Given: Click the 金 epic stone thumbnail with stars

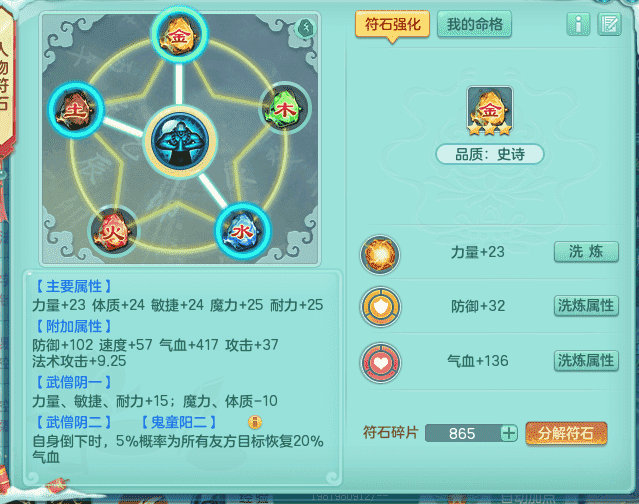Looking at the screenshot, I should point(490,111).
